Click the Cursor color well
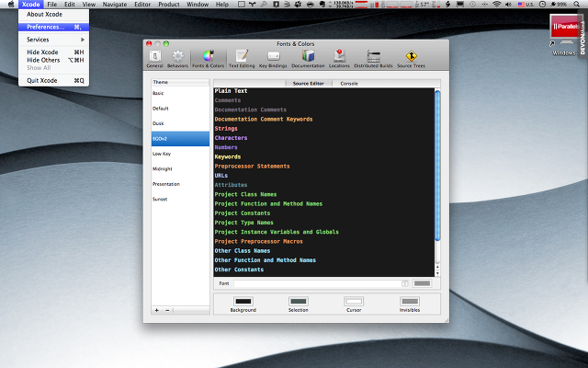Image resolution: width=588 pixels, height=368 pixels. point(354,301)
